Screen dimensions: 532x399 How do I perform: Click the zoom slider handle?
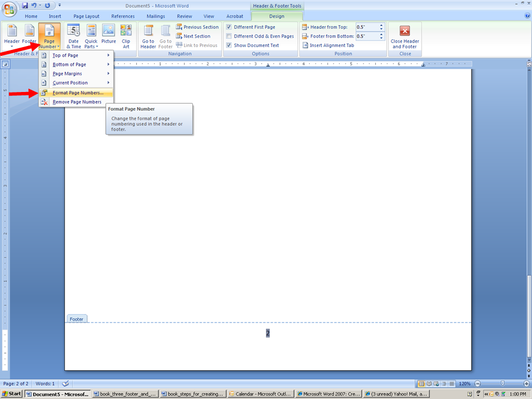503,383
